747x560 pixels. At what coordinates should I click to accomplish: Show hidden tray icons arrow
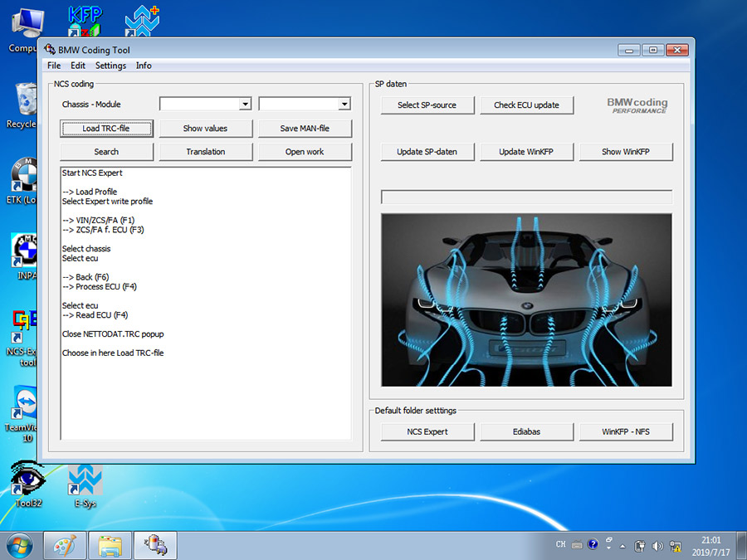pyautogui.click(x=622, y=546)
